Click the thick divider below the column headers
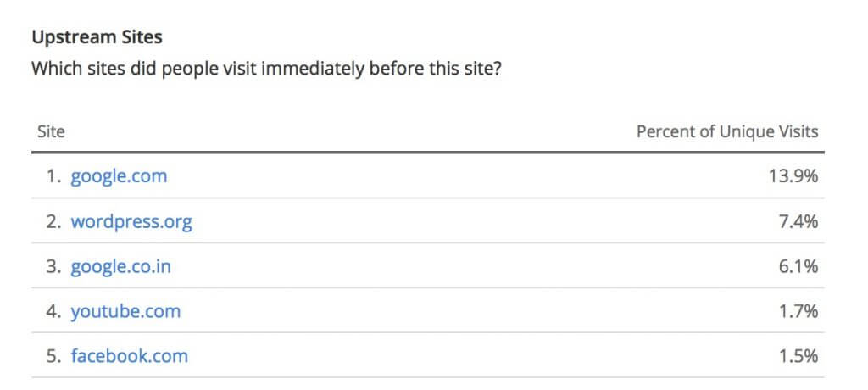Screen dimensions: 868x390 coord(427,153)
